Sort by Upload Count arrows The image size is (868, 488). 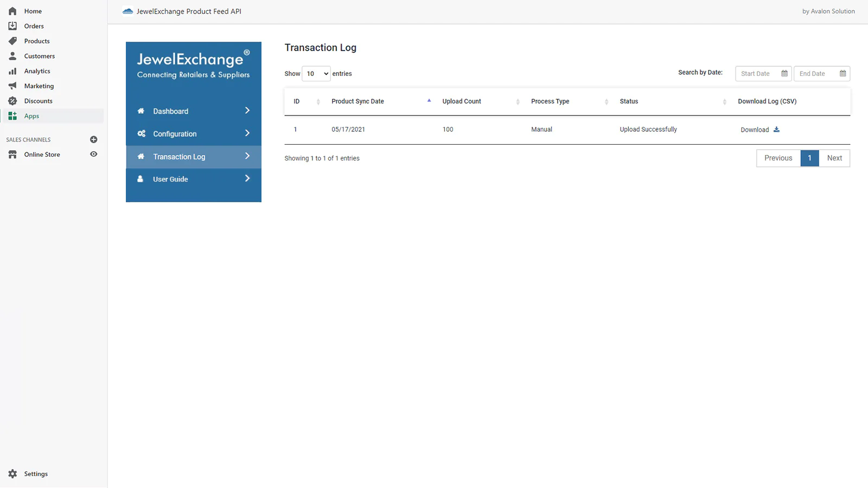pos(518,101)
